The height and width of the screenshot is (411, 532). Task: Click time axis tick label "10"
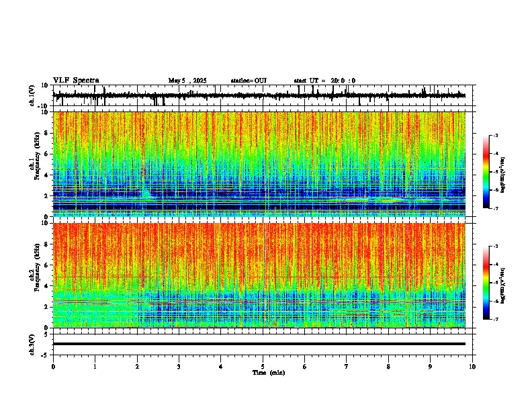pyautogui.click(x=472, y=367)
